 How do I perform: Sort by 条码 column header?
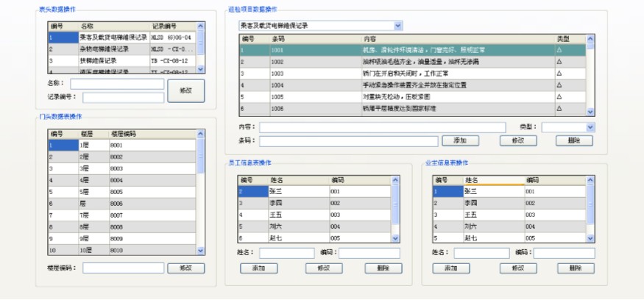tap(316, 40)
